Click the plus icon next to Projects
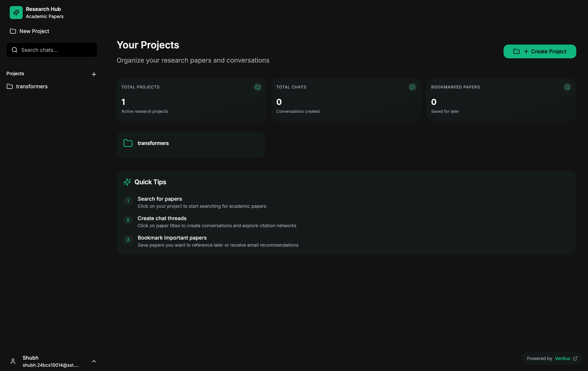Image resolution: width=588 pixels, height=371 pixels. [x=94, y=74]
